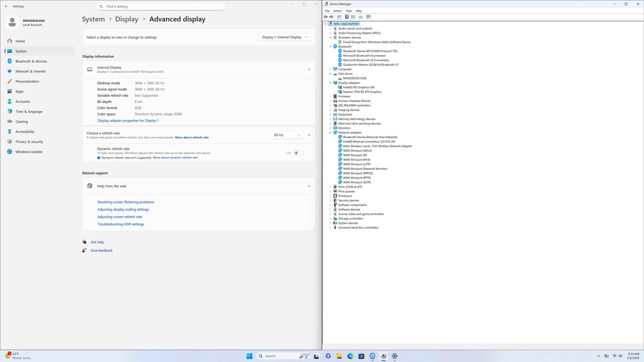Open the Display 1: Internal Display selector
Image resolution: width=644 pixels, height=362 pixels.
(285, 37)
